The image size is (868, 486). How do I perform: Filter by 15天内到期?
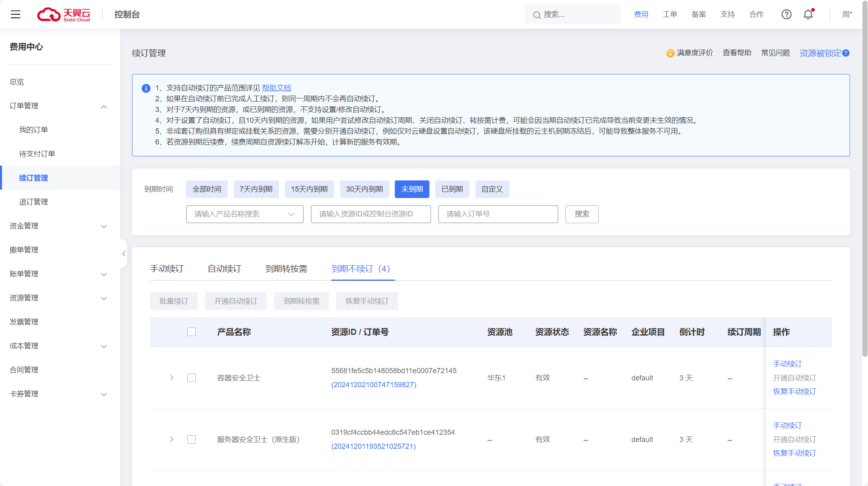tap(309, 189)
